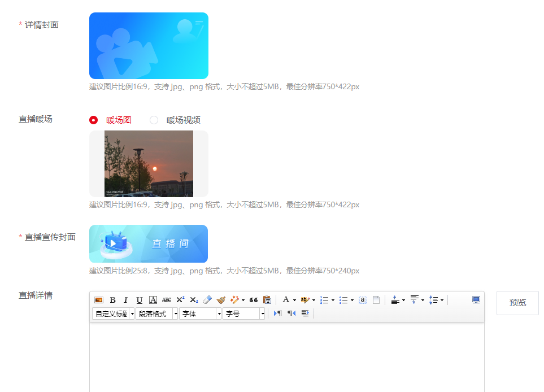The width and height of the screenshot is (544, 392).
Task: Open the highlight color dropdown arrow
Action: pyautogui.click(x=314, y=300)
